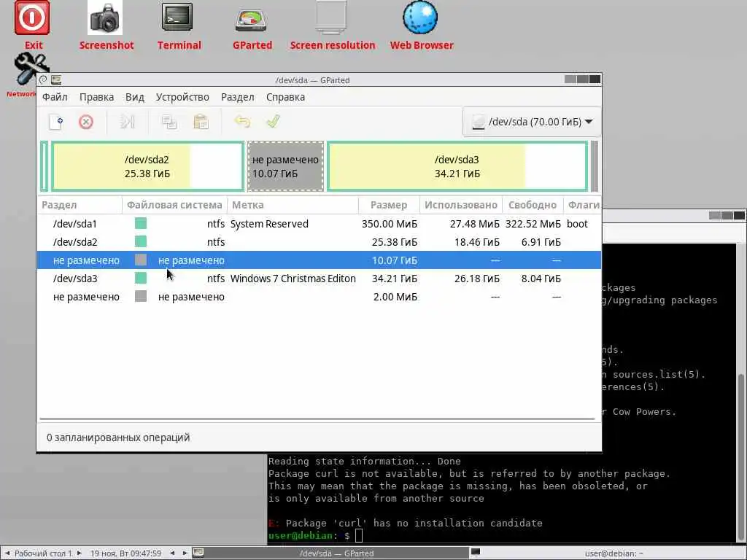Open the /dev/sda (70.00 ГиБ) device dropdown
This screenshot has height=560, width=747.
(531, 122)
